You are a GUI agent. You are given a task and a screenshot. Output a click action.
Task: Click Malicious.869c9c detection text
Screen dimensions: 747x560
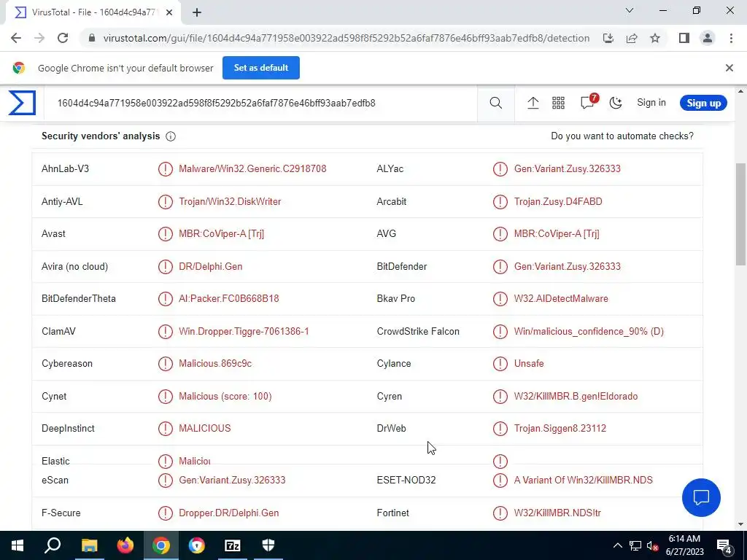tap(215, 364)
